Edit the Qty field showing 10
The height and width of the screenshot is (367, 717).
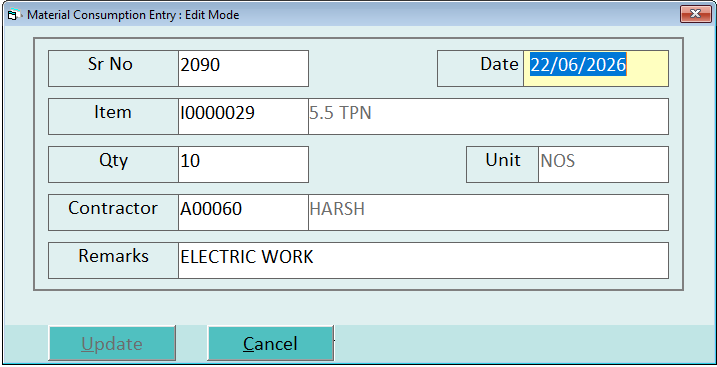(x=243, y=164)
